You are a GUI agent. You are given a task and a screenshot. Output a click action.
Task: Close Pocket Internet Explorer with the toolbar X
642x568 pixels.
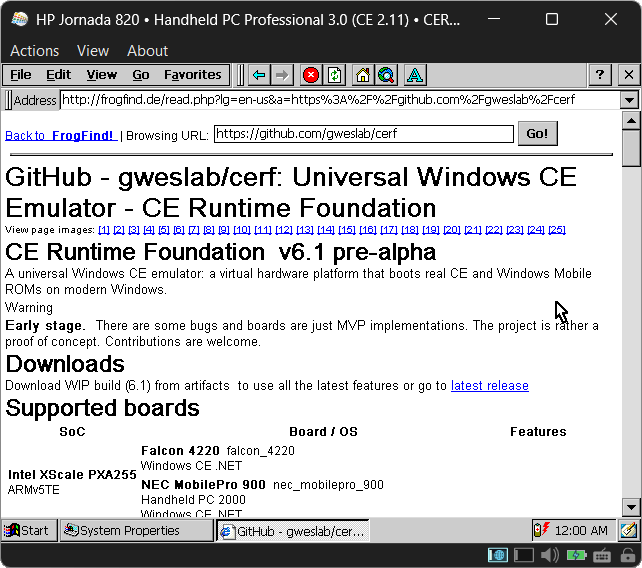(x=628, y=75)
